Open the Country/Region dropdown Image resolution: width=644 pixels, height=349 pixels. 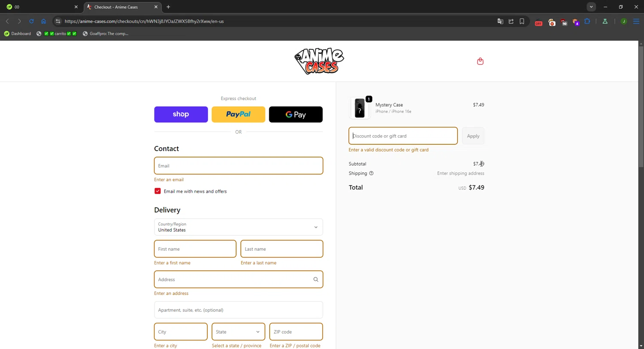pyautogui.click(x=238, y=227)
